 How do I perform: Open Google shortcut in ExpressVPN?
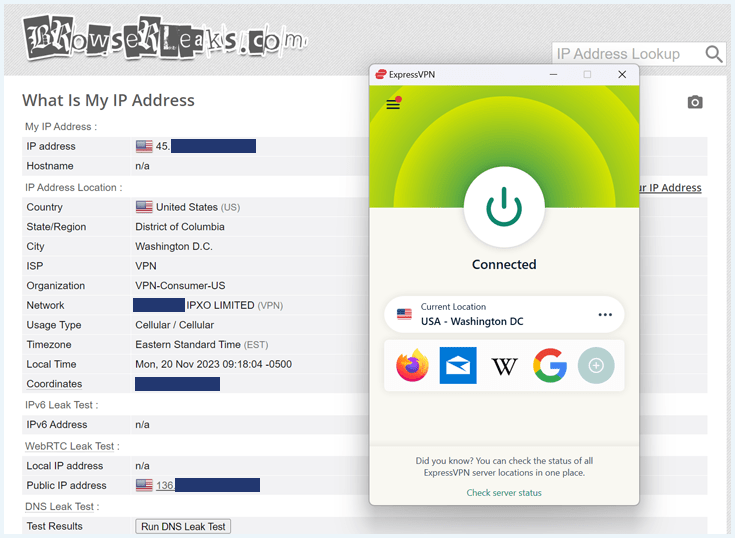(x=550, y=365)
